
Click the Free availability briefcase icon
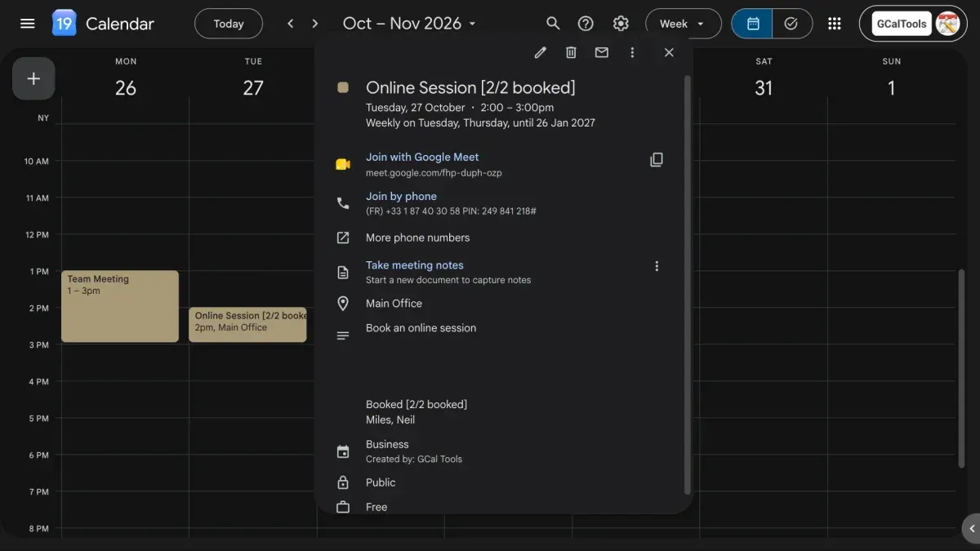pos(343,507)
